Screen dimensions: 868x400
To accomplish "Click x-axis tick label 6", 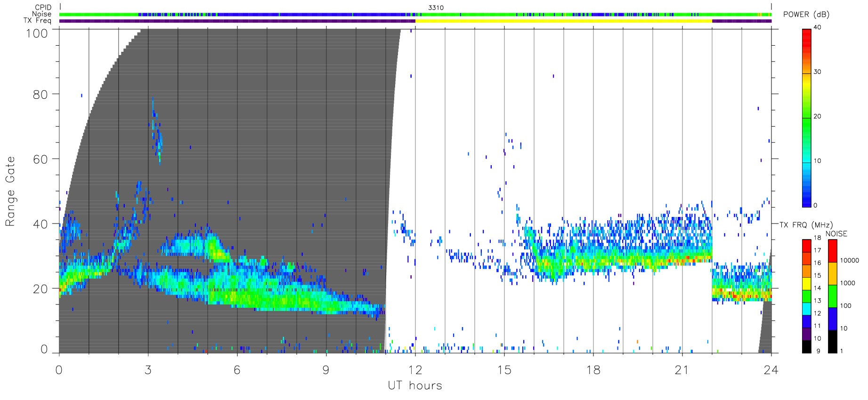I will point(237,370).
